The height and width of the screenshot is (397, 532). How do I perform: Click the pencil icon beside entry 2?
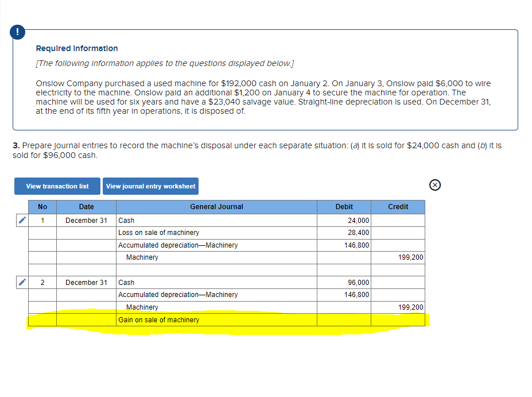tap(21, 282)
